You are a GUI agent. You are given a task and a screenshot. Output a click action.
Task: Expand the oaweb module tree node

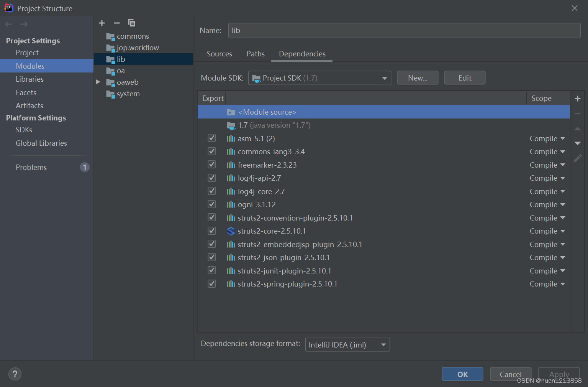coord(98,82)
